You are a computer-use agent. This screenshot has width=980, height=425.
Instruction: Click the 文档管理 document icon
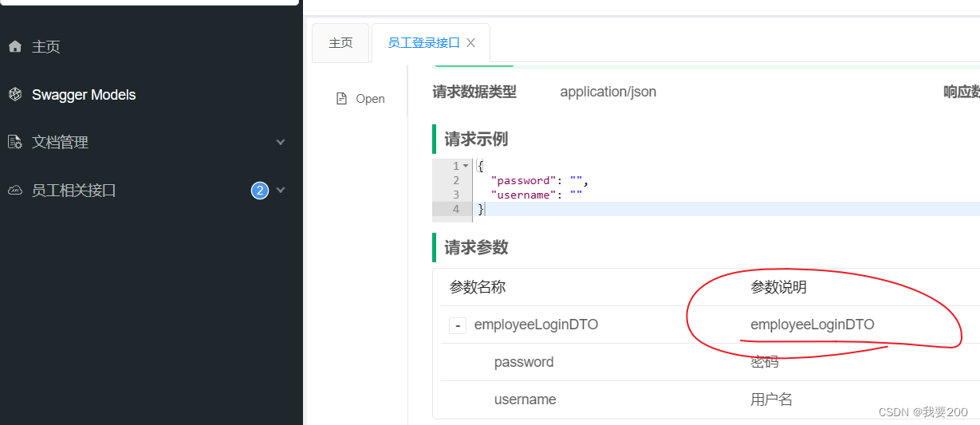pyautogui.click(x=14, y=142)
